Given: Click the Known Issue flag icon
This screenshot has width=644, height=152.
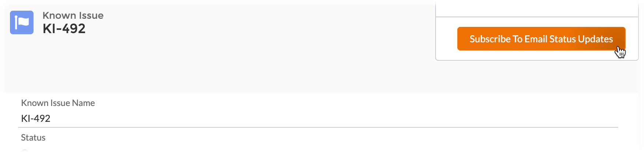Looking at the screenshot, I should [x=22, y=22].
